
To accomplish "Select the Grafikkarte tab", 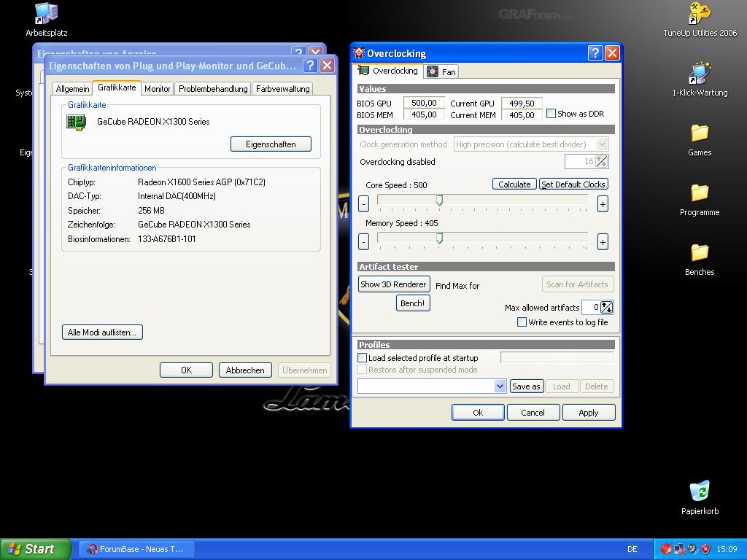I will click(x=117, y=87).
